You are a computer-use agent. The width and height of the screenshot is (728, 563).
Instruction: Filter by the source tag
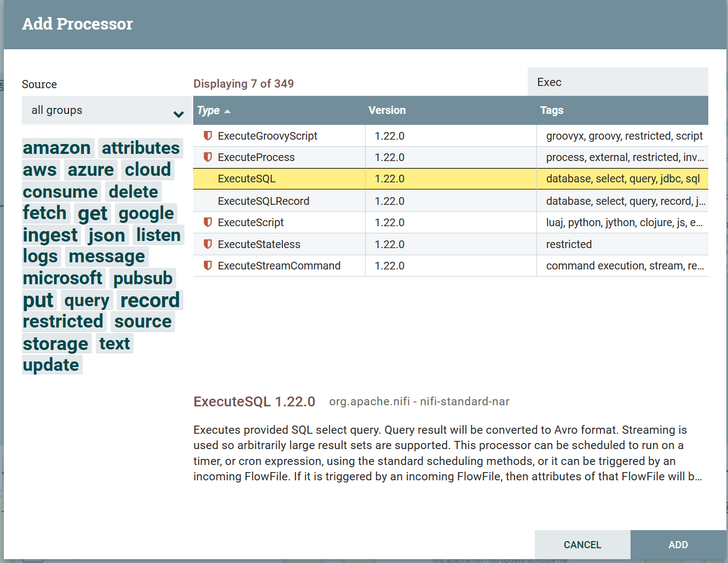click(143, 321)
